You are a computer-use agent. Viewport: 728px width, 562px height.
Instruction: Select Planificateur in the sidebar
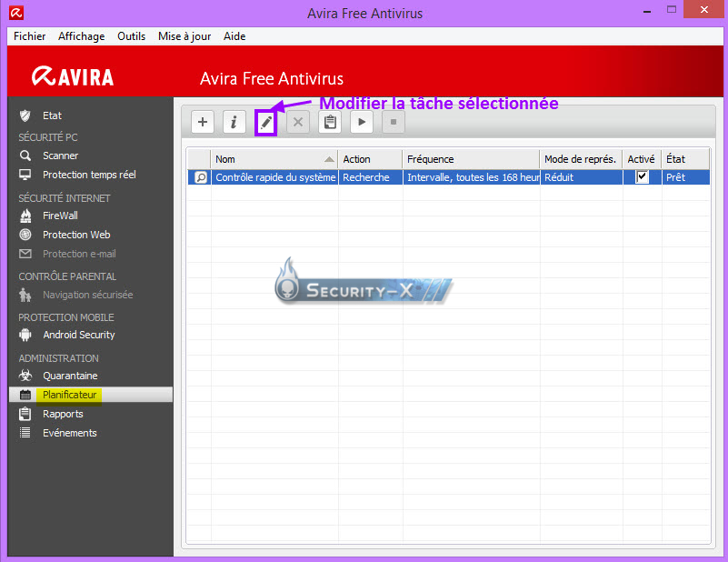pyautogui.click(x=70, y=395)
